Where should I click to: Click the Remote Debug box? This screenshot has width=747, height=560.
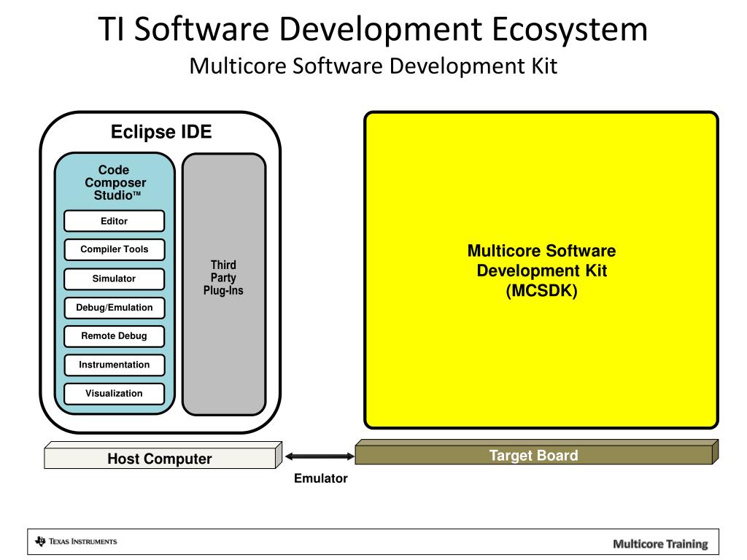click(x=115, y=336)
